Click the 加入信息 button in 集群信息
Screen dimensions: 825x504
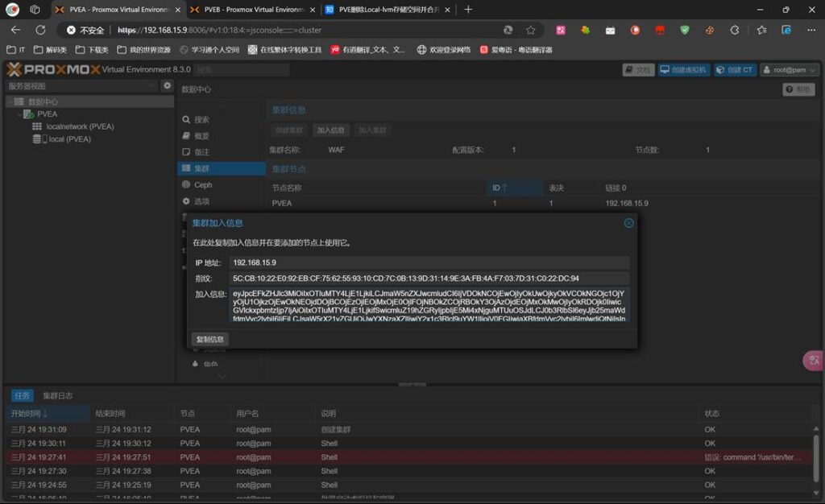[331, 130]
